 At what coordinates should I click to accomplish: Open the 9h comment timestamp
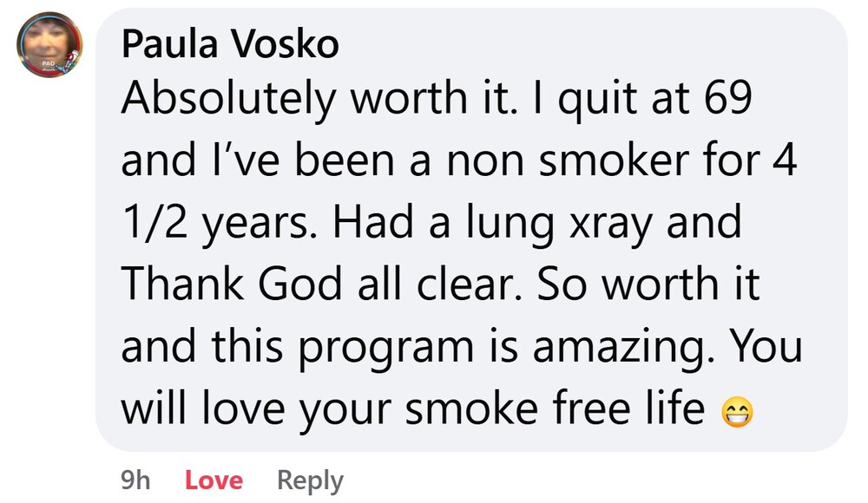coord(135,480)
